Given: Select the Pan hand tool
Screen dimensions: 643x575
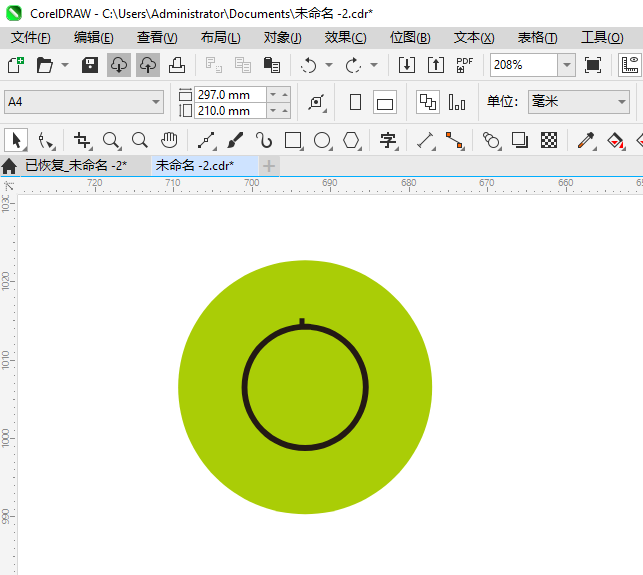Looking at the screenshot, I should [x=169, y=141].
